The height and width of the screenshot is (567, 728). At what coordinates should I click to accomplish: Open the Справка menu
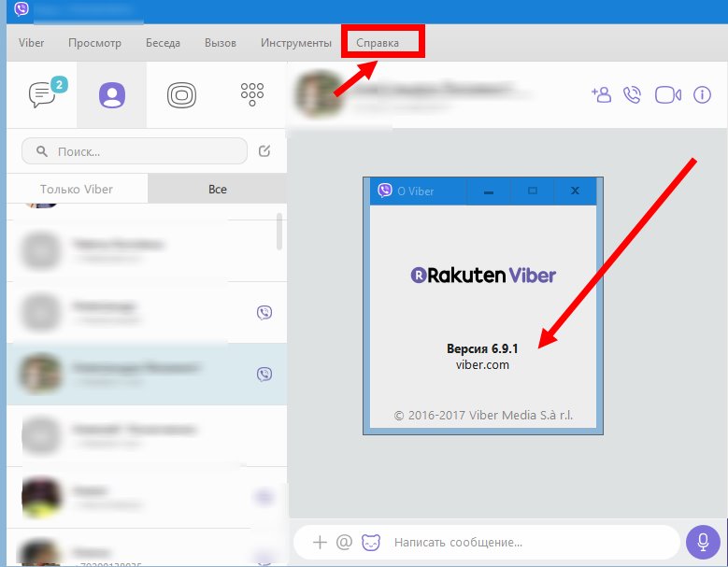click(378, 43)
